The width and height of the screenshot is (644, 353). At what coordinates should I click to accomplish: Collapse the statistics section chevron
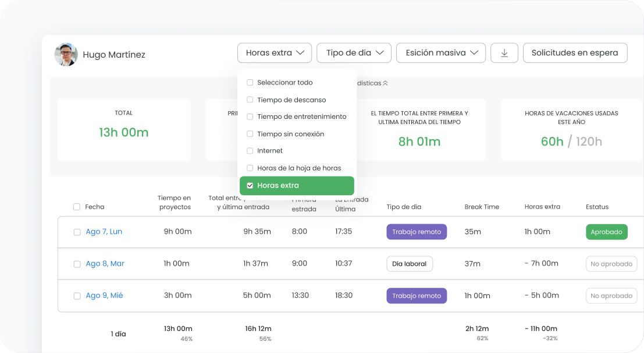coord(385,83)
